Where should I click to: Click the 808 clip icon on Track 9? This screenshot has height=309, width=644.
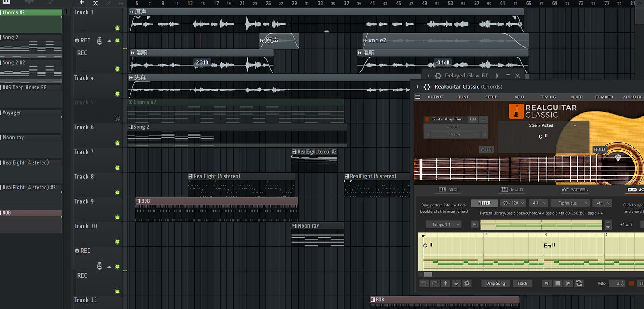click(x=138, y=201)
